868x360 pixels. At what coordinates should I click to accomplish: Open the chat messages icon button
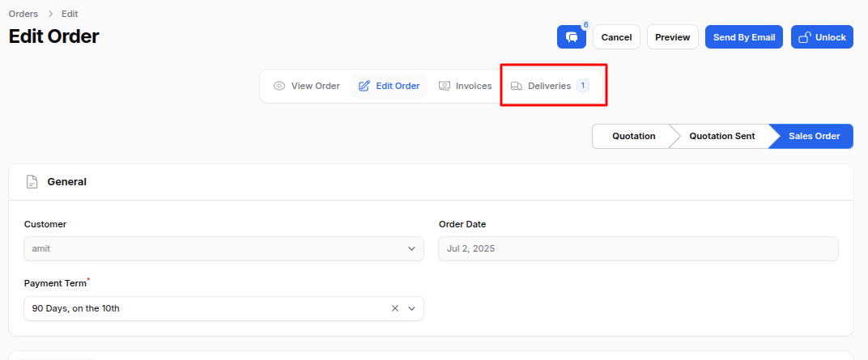pyautogui.click(x=572, y=37)
